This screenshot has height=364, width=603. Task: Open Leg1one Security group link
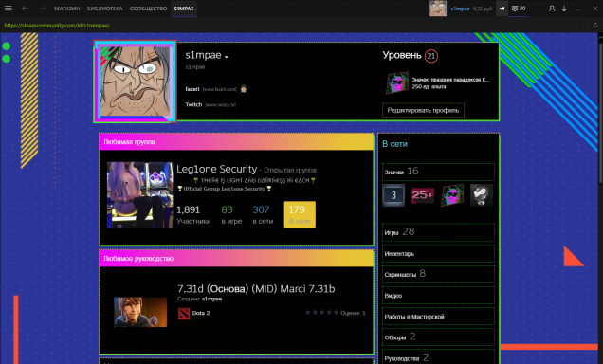click(216, 169)
